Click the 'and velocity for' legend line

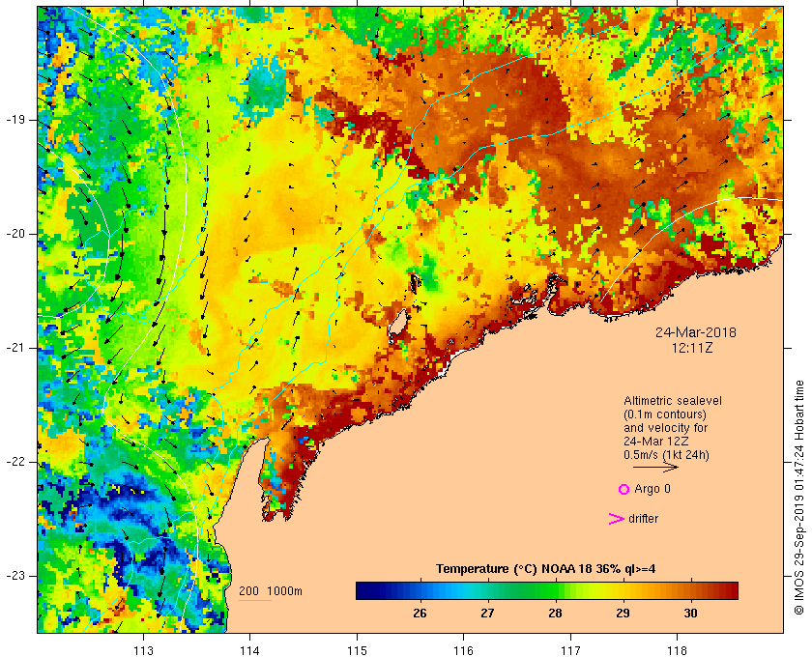(x=665, y=428)
